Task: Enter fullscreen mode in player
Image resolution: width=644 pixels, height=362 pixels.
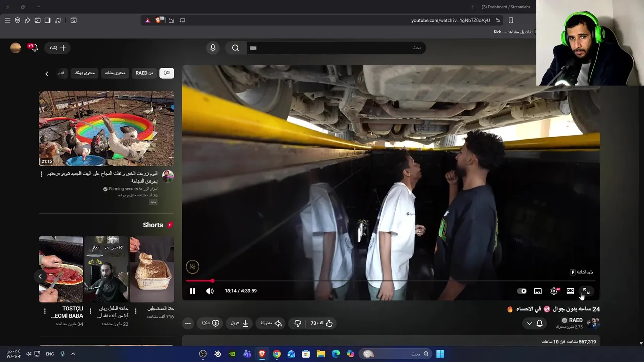Action: 586,291
